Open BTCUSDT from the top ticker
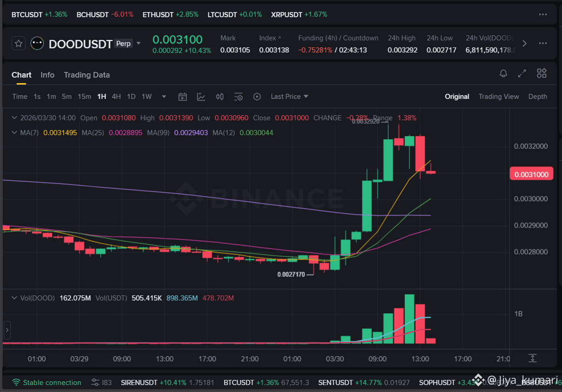 39,14
